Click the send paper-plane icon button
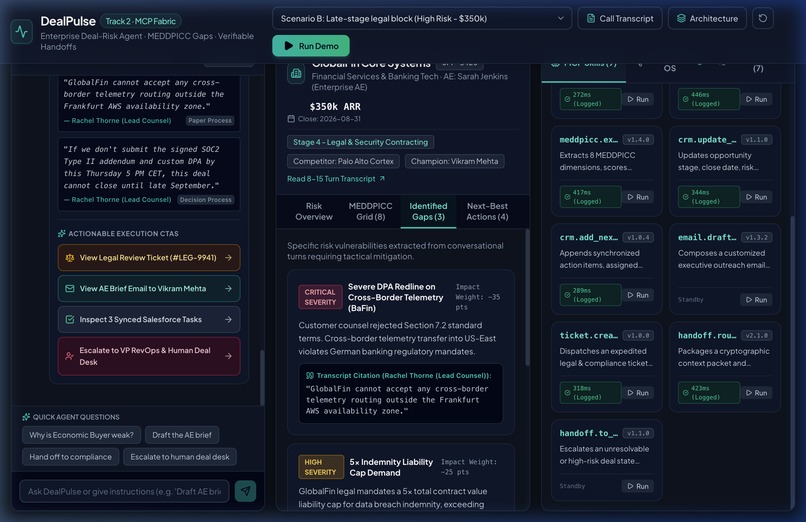Screen dimensions: 806x522 [246, 492]
